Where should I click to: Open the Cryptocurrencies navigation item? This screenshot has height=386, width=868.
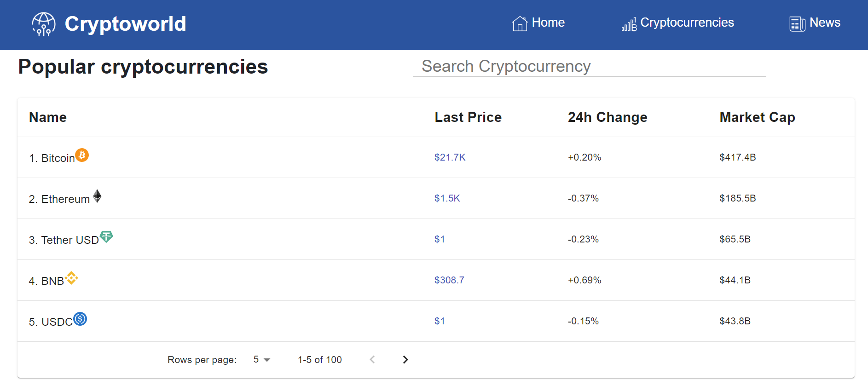pyautogui.click(x=687, y=23)
